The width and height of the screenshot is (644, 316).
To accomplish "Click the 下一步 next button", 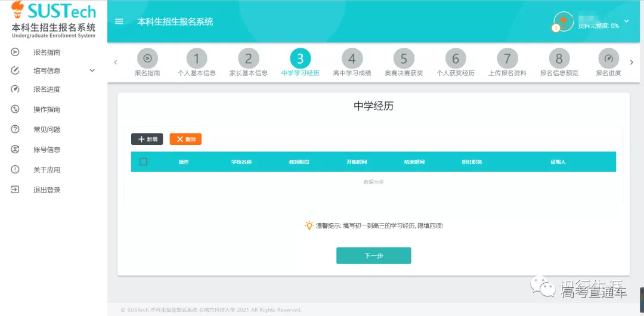I will [374, 256].
